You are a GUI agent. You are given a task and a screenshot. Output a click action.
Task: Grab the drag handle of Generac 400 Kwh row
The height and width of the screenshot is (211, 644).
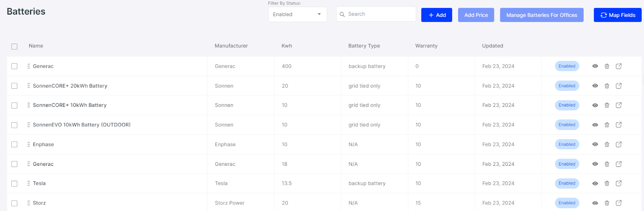point(29,66)
